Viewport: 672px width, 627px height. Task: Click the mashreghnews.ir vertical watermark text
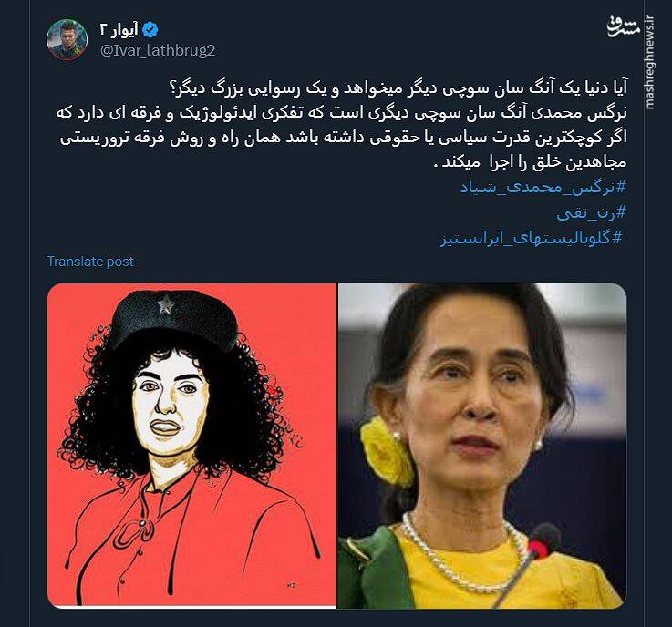point(650,63)
